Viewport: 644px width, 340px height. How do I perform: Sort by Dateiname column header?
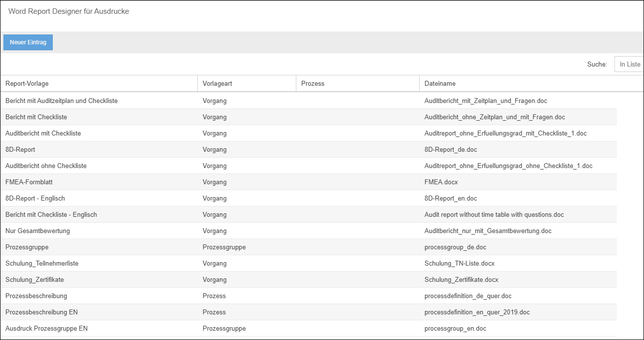click(440, 84)
